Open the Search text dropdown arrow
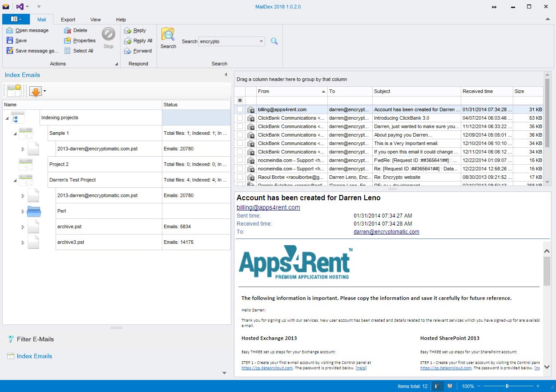Image resolution: width=556 pixels, height=392 pixels. tap(261, 41)
